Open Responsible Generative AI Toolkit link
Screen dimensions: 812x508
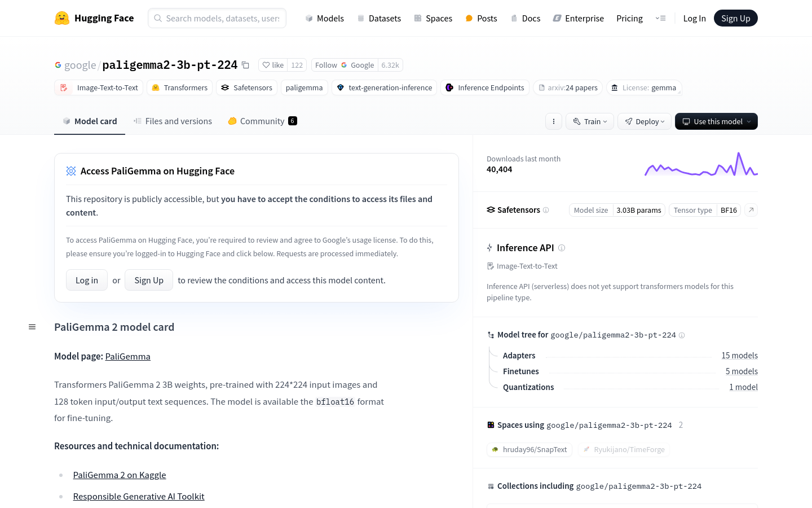pyautogui.click(x=139, y=496)
